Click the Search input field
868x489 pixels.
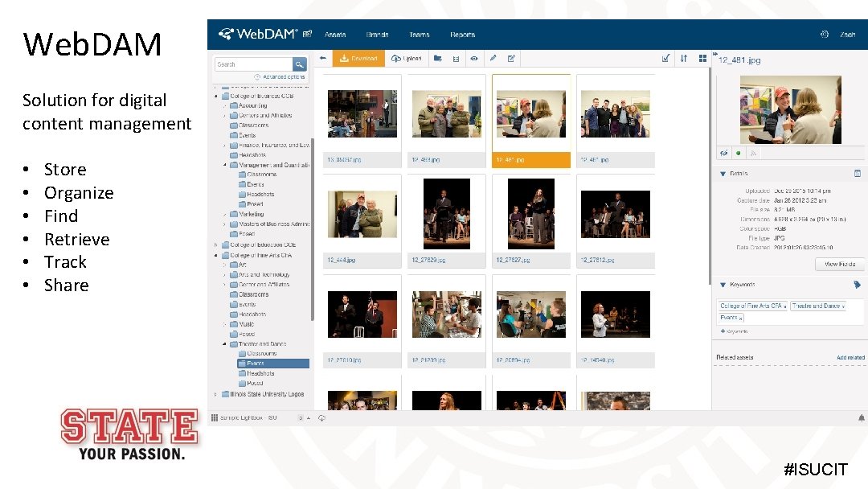coord(253,64)
